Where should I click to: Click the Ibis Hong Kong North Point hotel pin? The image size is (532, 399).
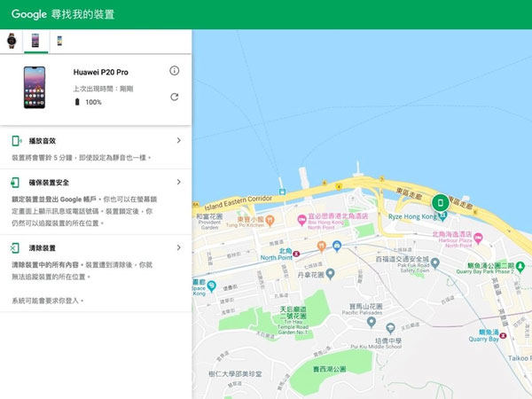coord(301,220)
